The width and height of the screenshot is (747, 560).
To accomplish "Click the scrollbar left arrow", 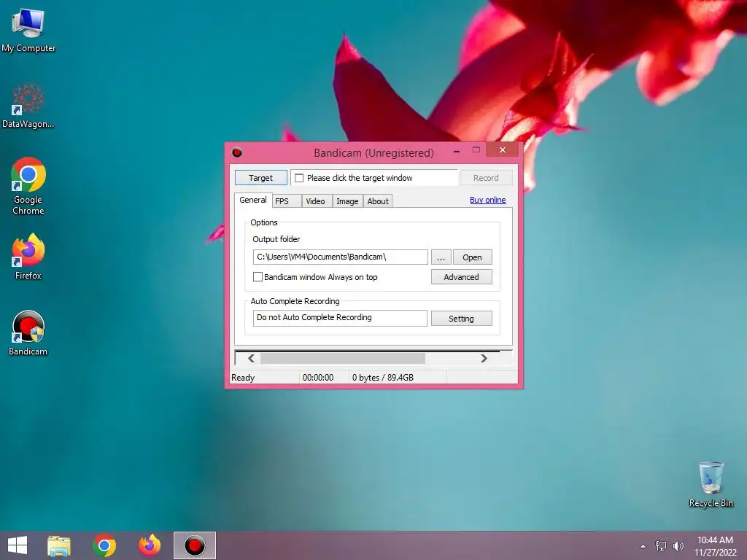I will point(251,358).
